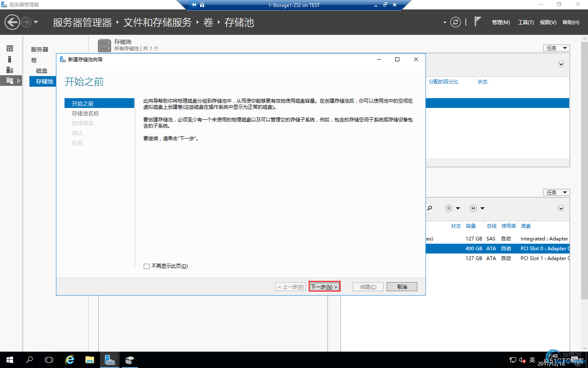Sort by 分配的百分比 column
Screen dimensions: 588x368
point(443,82)
